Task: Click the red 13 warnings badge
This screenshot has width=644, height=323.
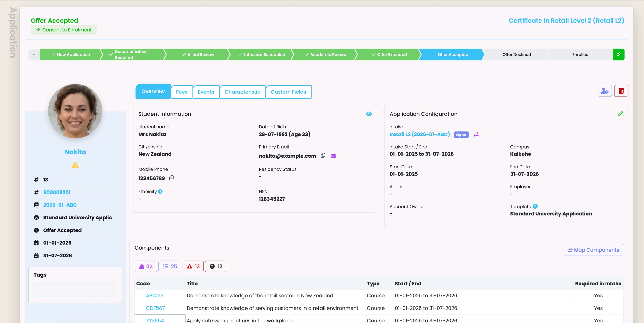Action: point(193,266)
